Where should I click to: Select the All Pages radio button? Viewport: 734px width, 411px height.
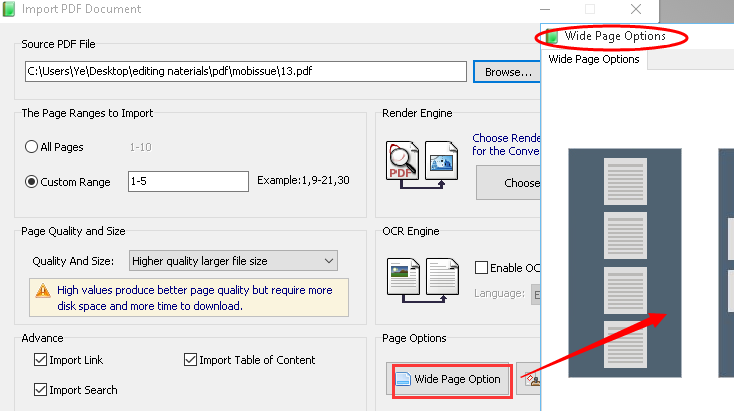(31, 147)
